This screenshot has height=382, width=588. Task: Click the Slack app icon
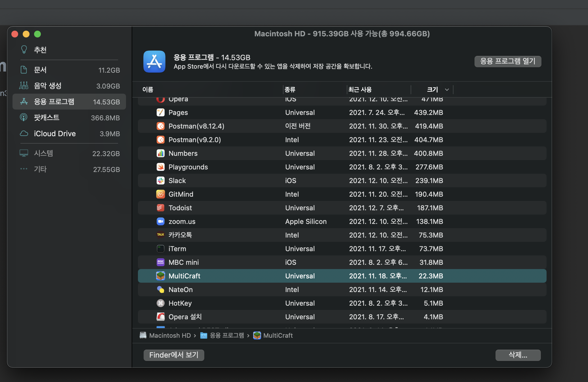160,180
